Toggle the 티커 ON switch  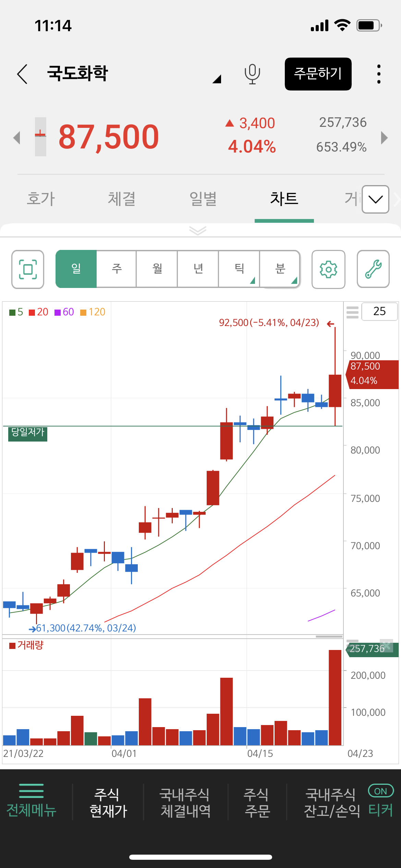[381, 791]
